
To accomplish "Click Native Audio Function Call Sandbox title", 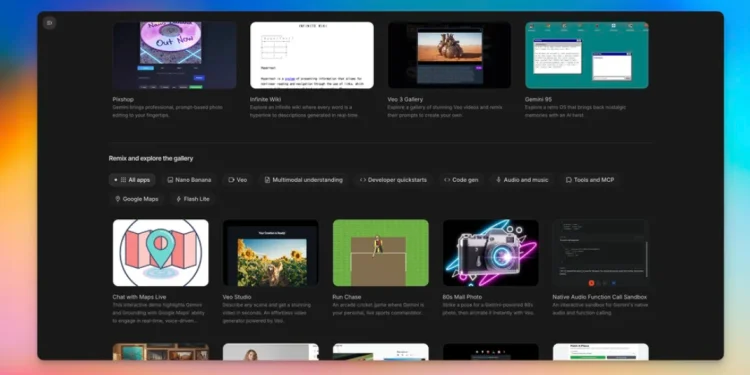I will 600,297.
